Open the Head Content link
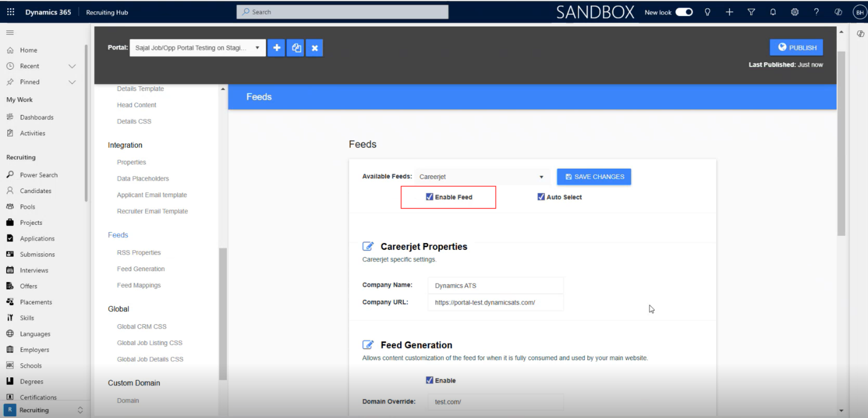 click(137, 105)
